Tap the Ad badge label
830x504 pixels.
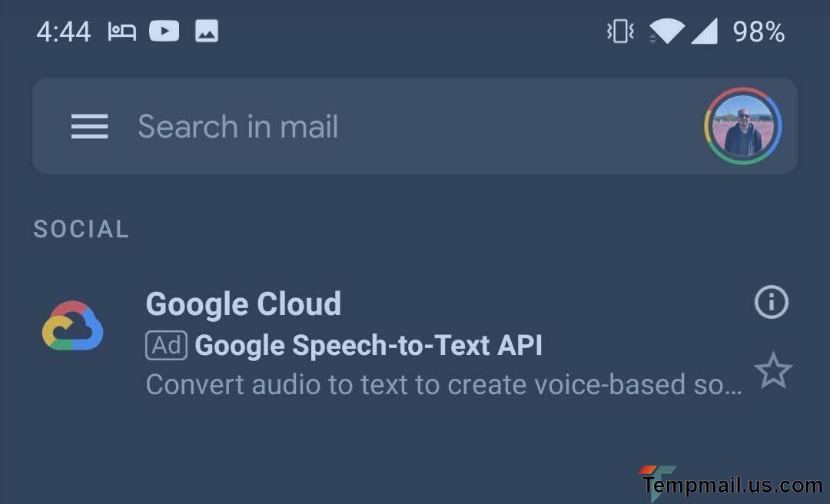tap(167, 346)
